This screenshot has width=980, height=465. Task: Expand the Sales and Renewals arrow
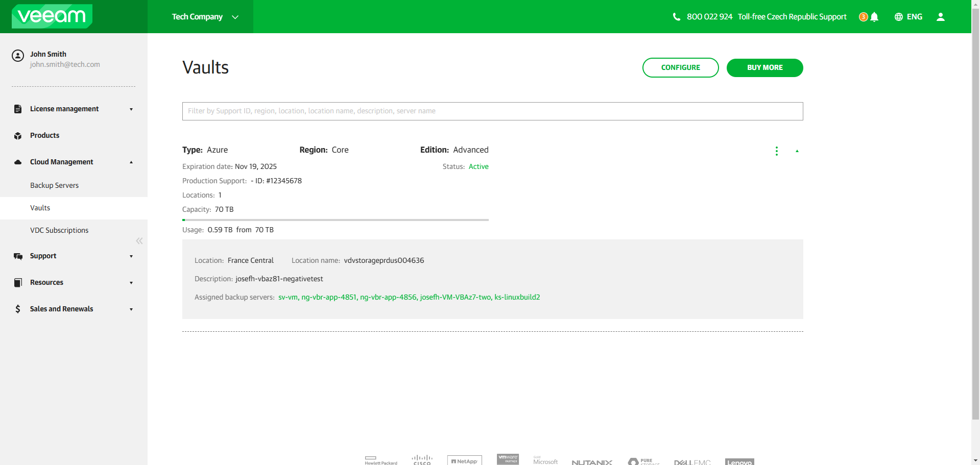pos(131,309)
